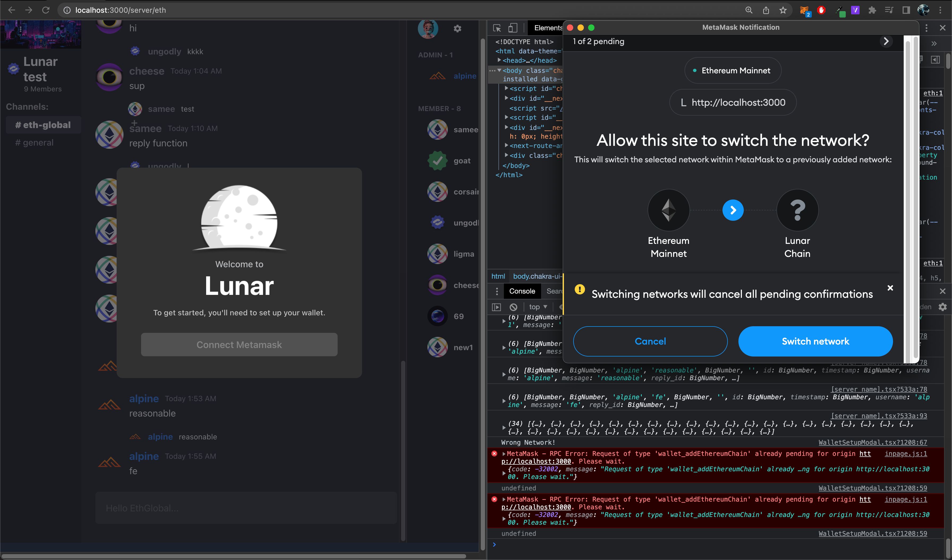Expand the logged array containing 'fe'
This screenshot has height=560, width=952.
(504, 401)
